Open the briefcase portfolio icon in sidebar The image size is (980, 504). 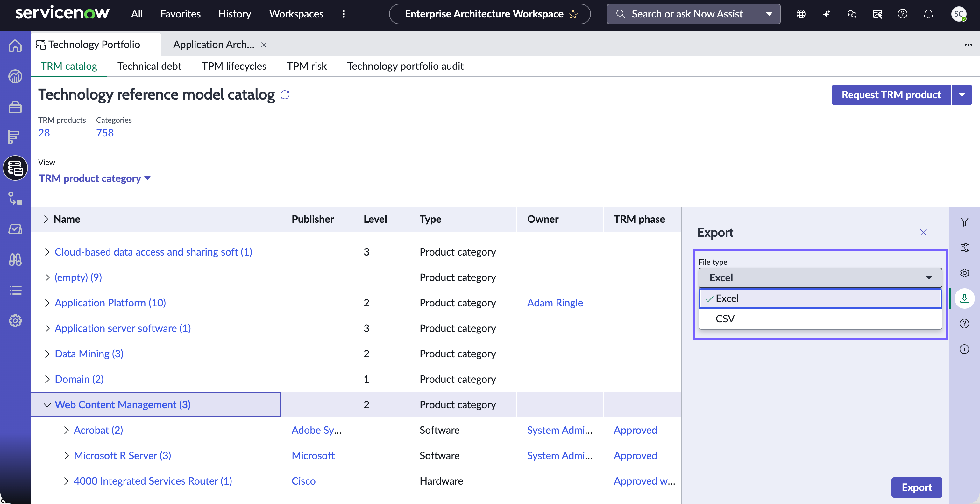[x=15, y=107]
